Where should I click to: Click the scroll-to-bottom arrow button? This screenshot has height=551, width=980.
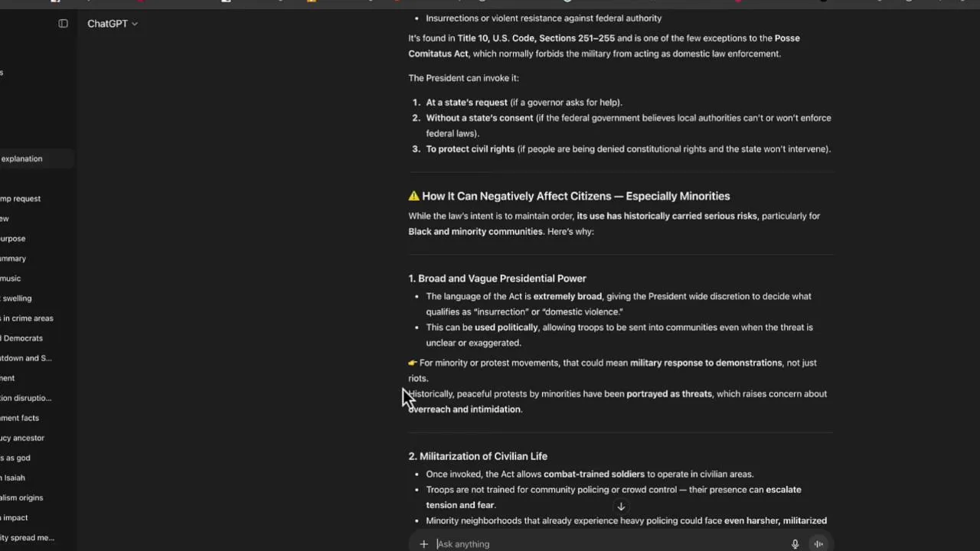(x=621, y=507)
